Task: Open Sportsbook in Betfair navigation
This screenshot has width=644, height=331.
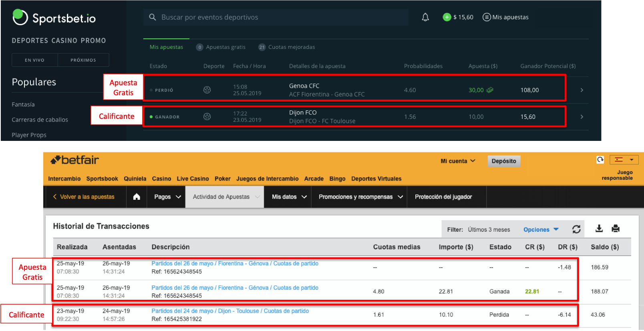Action: 102,179
